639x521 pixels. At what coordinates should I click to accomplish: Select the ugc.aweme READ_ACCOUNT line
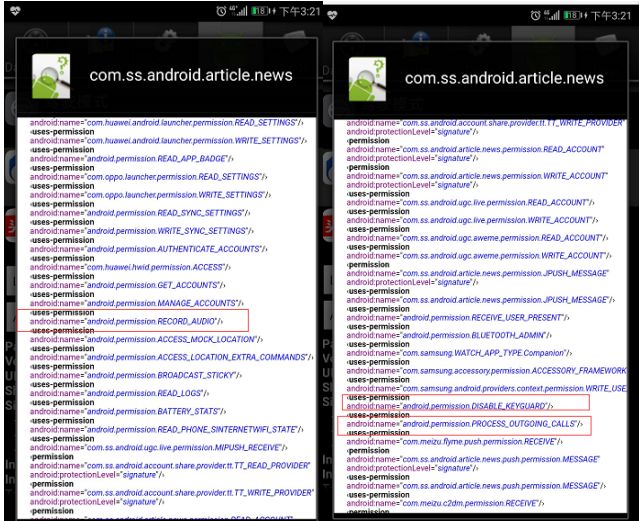click(477, 238)
